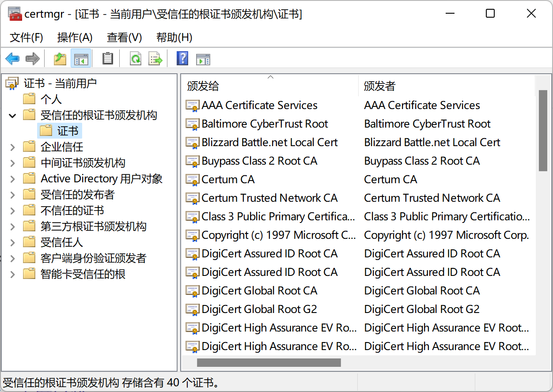Click the clipboard Copy toolbar icon
553x392 pixels.
click(107, 58)
